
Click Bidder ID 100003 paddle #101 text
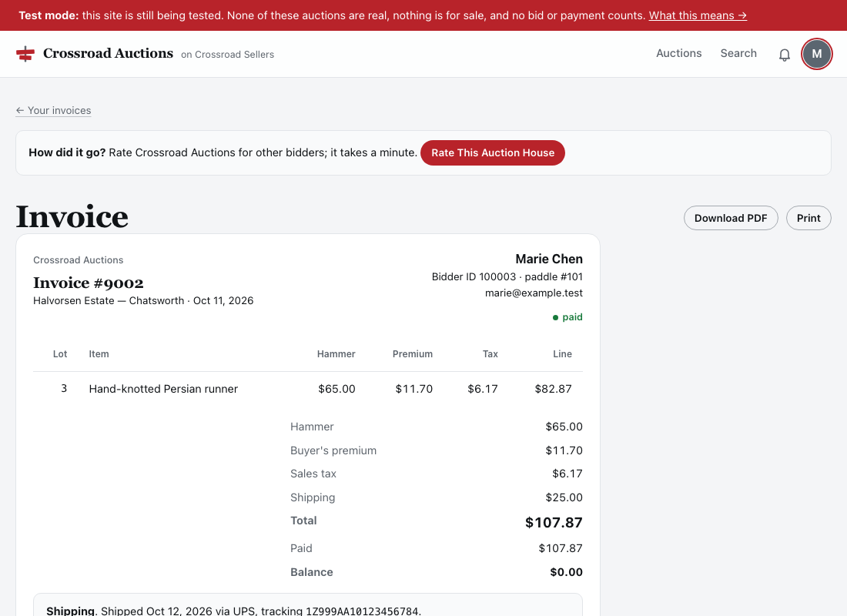click(x=507, y=276)
